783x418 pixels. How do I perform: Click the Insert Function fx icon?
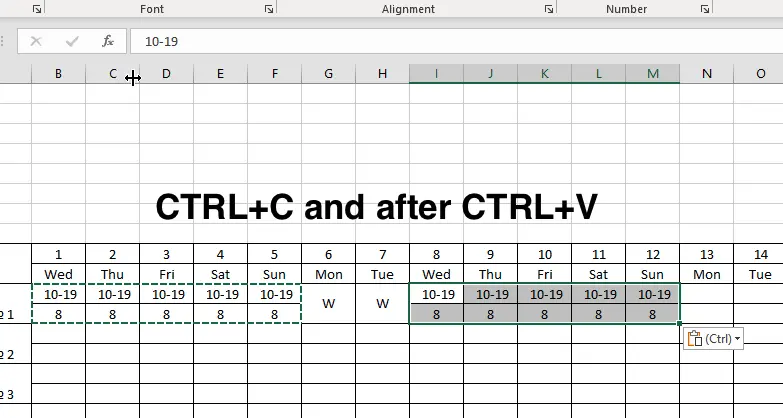click(x=108, y=42)
